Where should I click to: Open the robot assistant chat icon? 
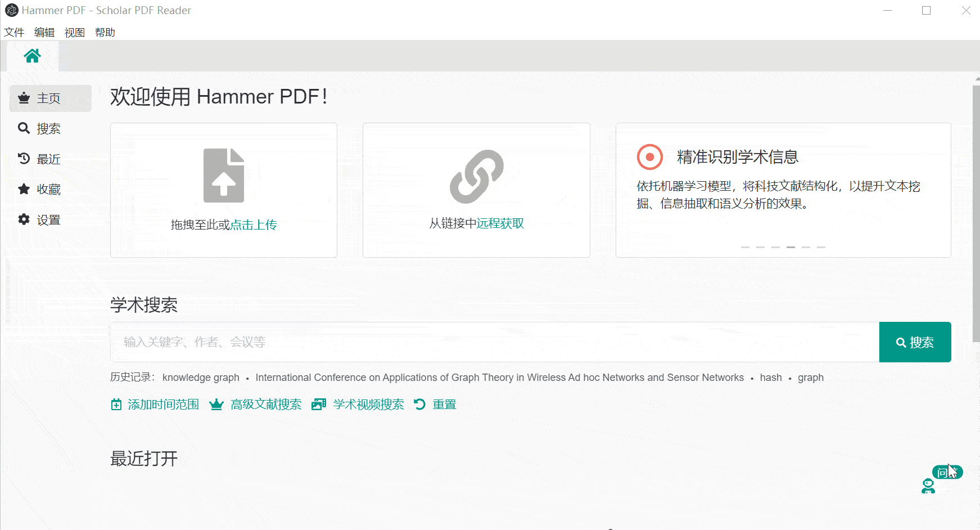tap(928, 486)
